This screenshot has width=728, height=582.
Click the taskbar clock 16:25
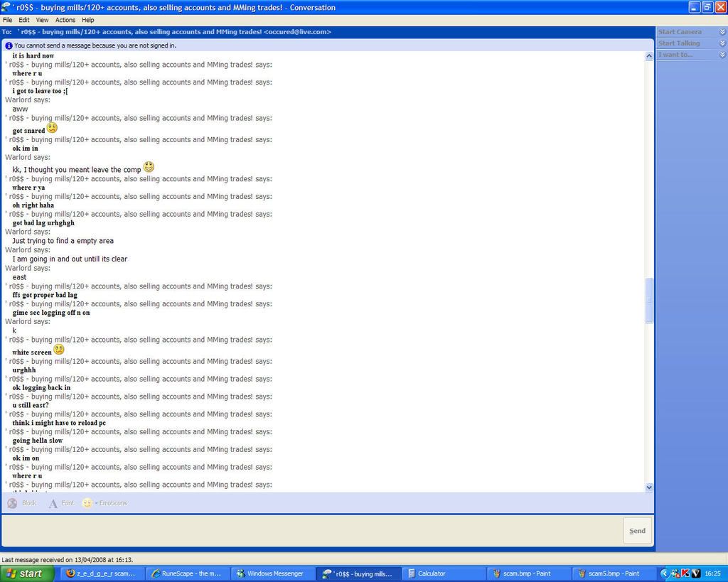(x=712, y=573)
